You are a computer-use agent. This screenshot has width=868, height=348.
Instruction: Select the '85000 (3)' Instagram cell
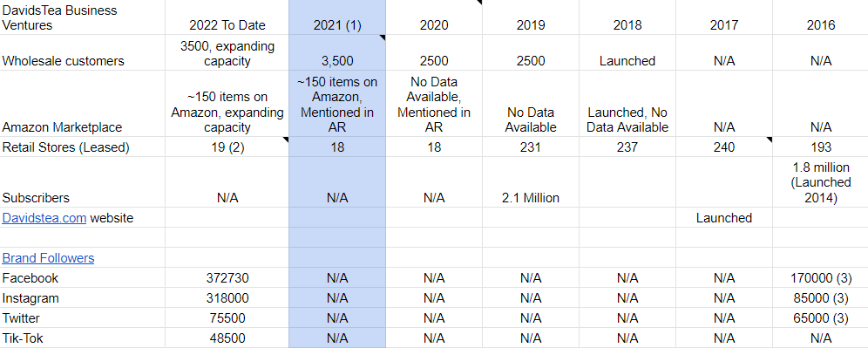tap(820, 297)
